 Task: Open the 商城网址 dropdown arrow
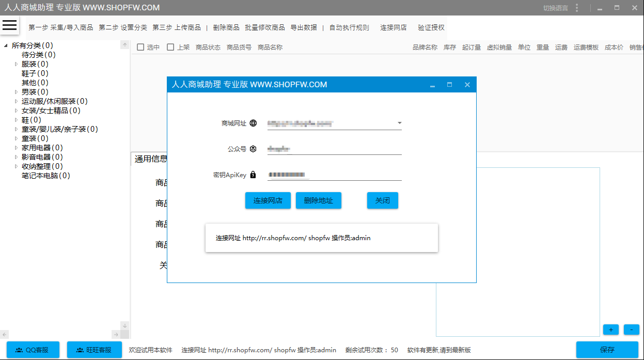click(x=399, y=123)
